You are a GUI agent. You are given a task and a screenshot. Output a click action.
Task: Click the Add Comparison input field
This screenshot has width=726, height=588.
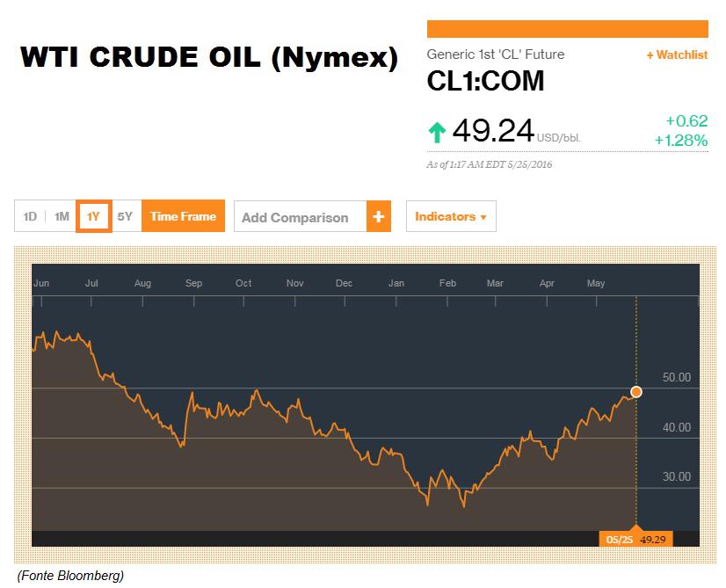[301, 216]
